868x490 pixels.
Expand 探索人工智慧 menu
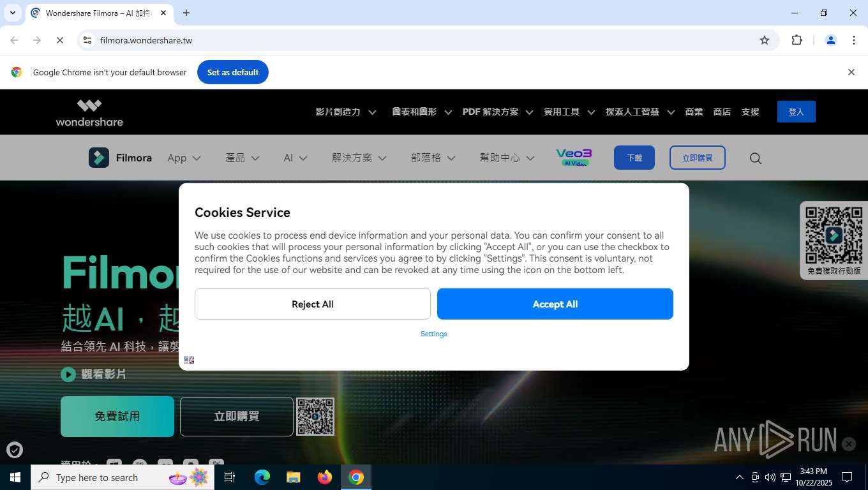click(x=640, y=112)
